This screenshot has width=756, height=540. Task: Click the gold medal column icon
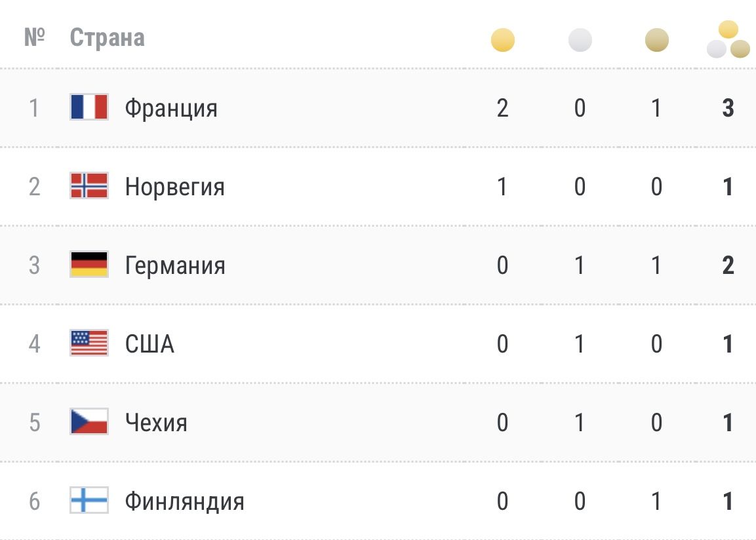tap(502, 39)
